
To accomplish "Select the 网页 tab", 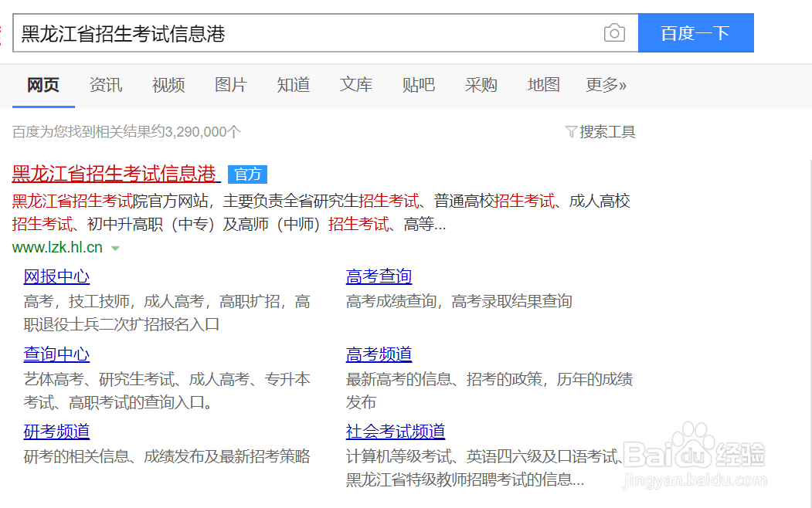I will [x=43, y=85].
